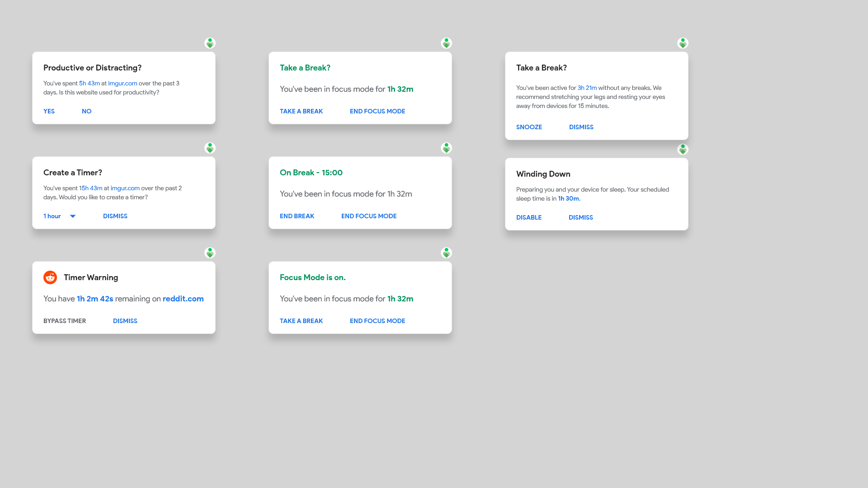Open the 1 hour timer dropdown

click(60, 216)
